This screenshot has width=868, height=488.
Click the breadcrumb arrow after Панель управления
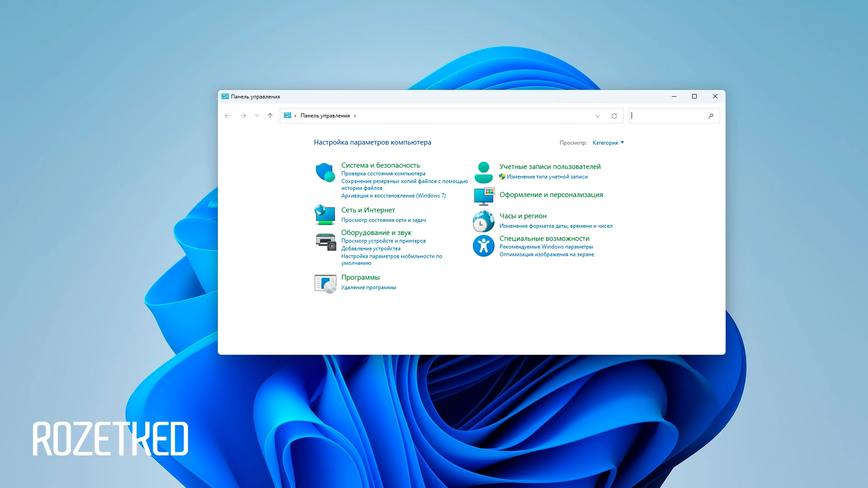[355, 116]
